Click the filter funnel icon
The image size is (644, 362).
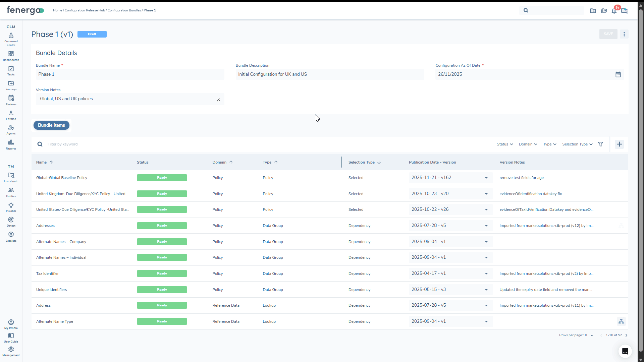600,144
